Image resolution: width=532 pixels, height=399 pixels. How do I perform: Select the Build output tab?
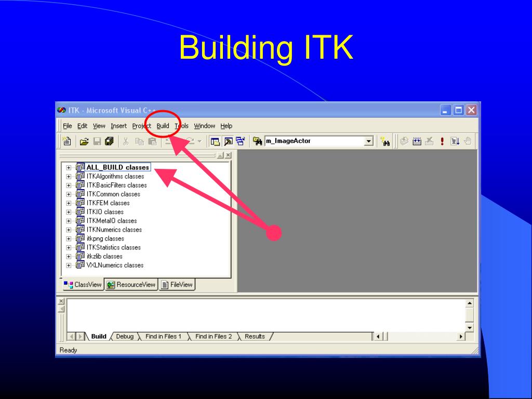coord(99,336)
